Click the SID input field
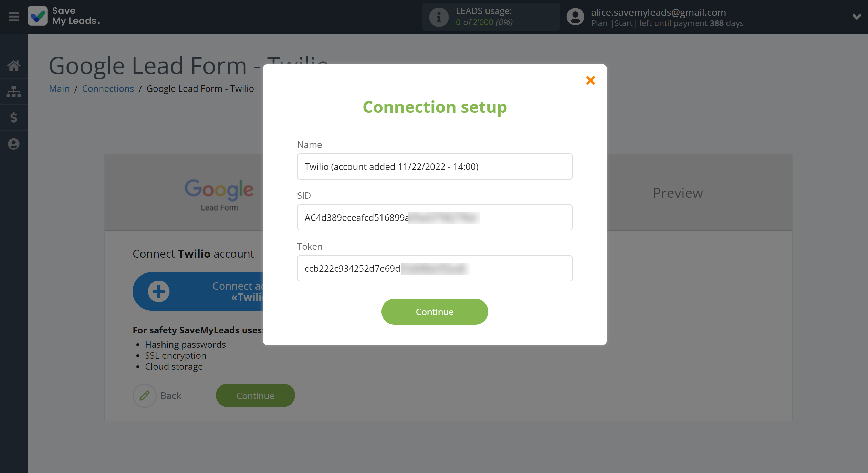868x473 pixels. point(434,217)
